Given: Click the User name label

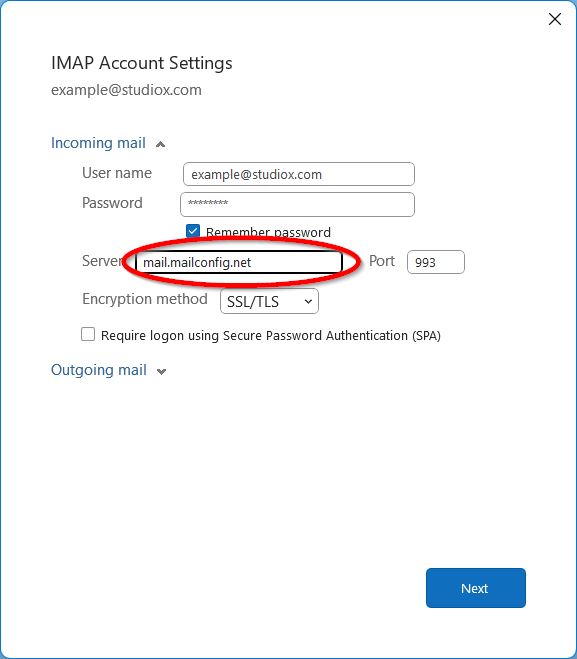Looking at the screenshot, I should tap(117, 173).
